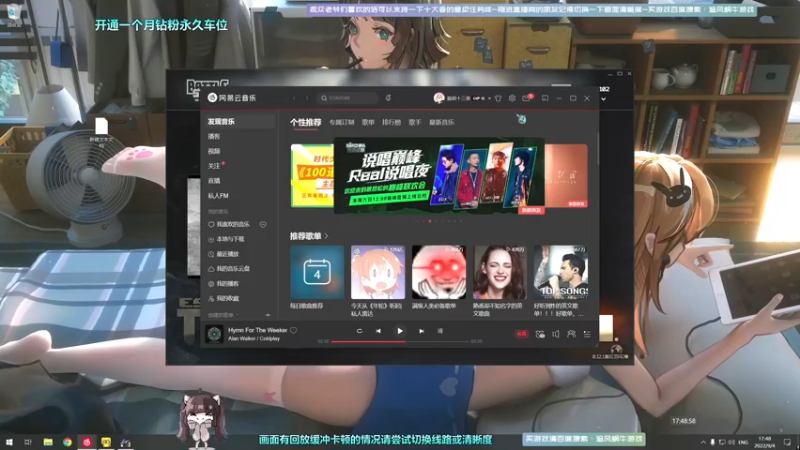
Task: Open the skin theme shirt icon
Action: pos(498,98)
